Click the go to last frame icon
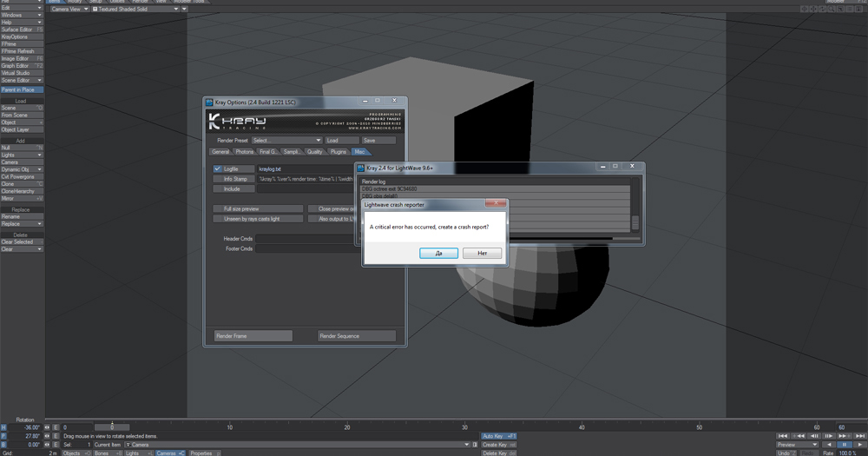The image size is (868, 456). click(857, 436)
